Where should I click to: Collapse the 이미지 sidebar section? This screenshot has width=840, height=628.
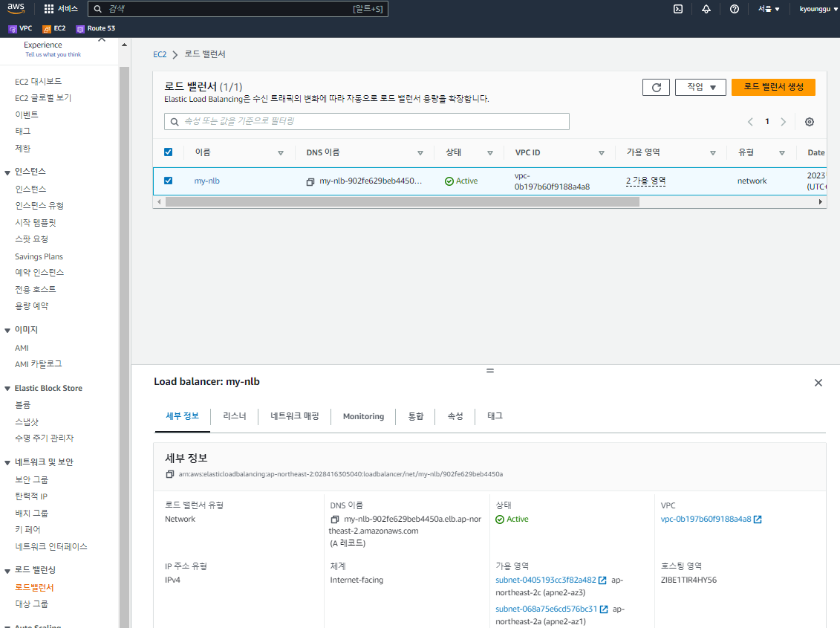(x=7, y=331)
